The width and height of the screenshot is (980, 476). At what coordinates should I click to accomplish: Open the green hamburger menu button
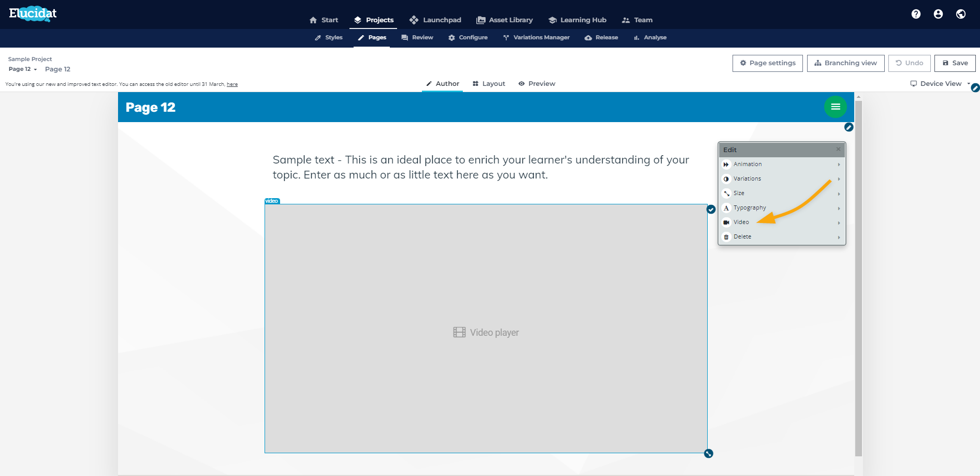pos(835,107)
